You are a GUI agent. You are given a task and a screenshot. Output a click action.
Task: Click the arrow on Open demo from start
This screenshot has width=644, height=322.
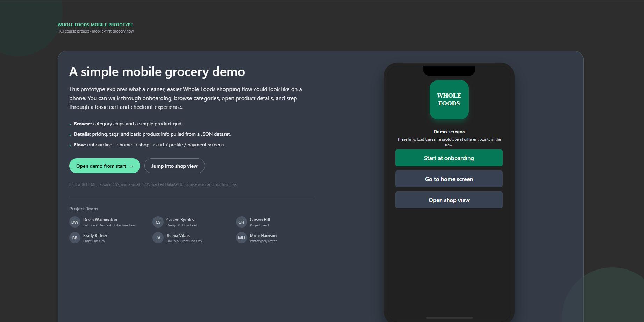click(130, 166)
